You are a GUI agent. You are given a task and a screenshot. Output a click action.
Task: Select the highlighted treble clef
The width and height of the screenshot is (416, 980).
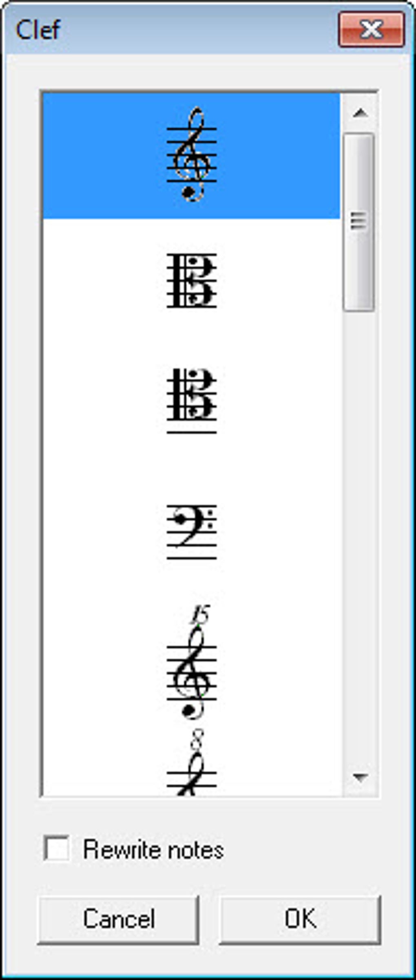tap(192, 155)
